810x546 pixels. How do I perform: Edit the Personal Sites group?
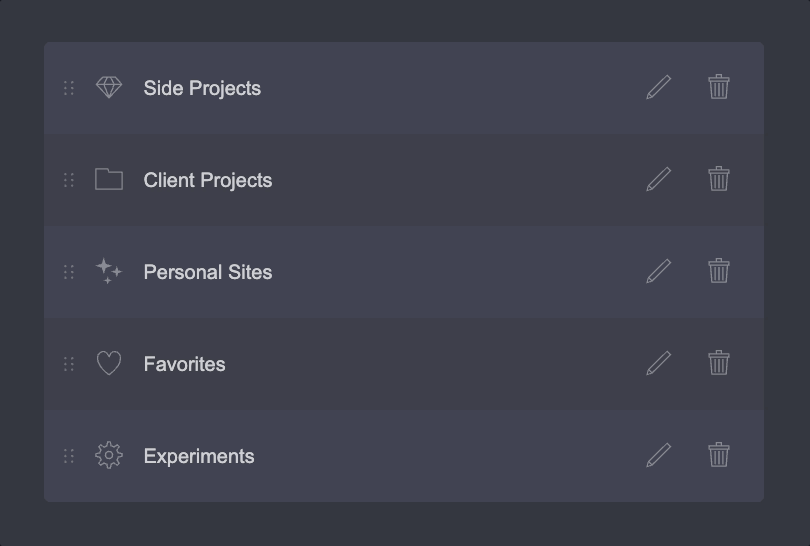pyautogui.click(x=659, y=271)
